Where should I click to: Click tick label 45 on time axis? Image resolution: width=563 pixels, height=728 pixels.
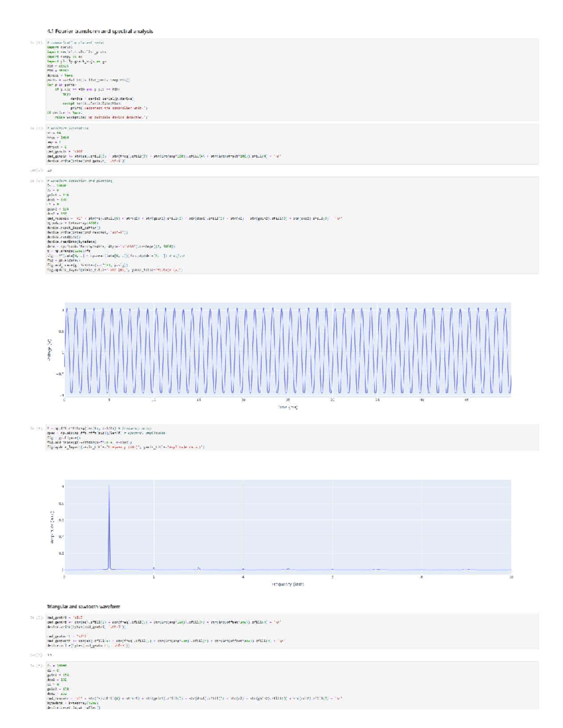(466, 400)
